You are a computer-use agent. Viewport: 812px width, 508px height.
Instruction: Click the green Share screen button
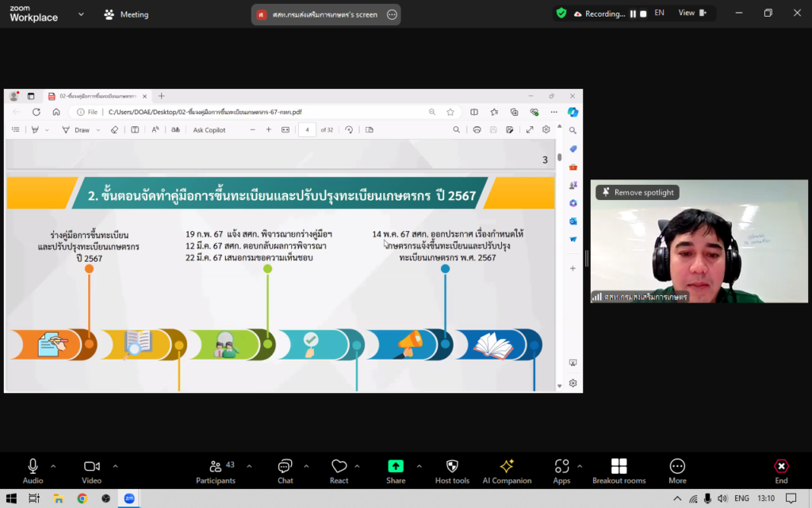(x=396, y=471)
